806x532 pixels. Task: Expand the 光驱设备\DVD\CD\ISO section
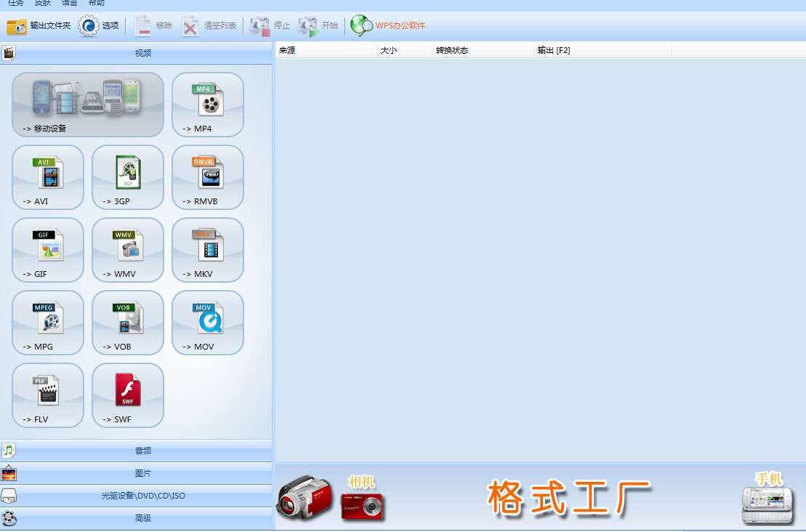click(136, 496)
